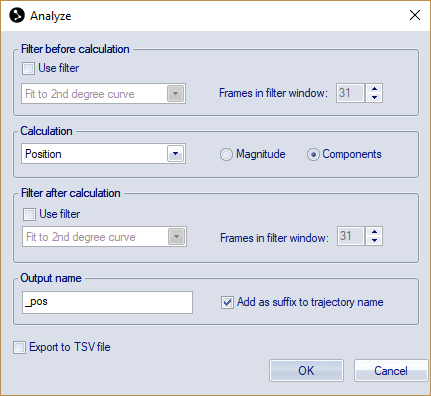Select the Magnitude radio button

coord(226,155)
